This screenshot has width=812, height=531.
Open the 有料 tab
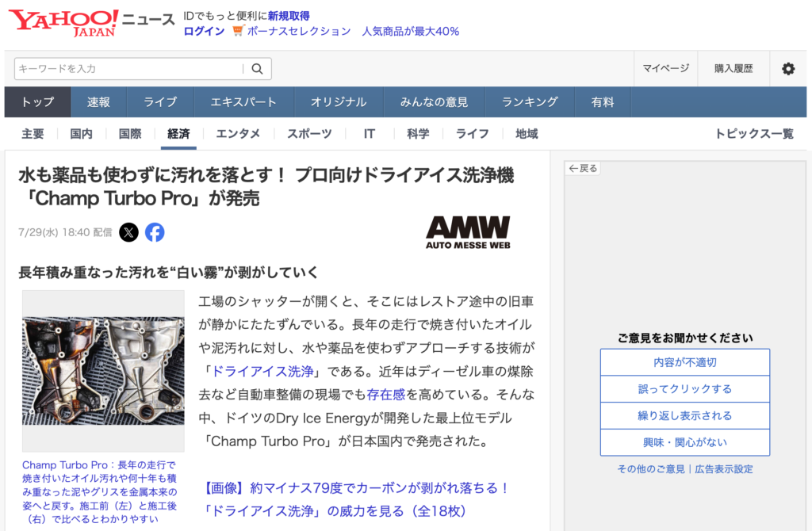[x=603, y=102]
